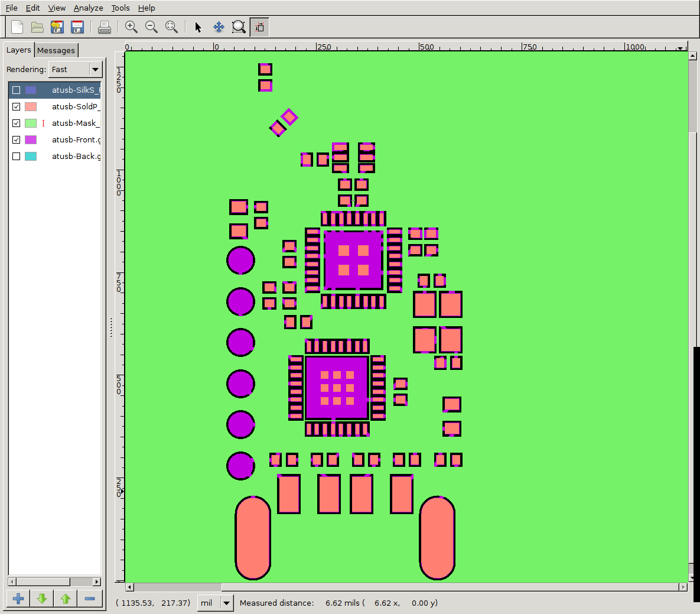Select the Measure tool
Viewport: 700px width, 614px height.
click(x=259, y=27)
